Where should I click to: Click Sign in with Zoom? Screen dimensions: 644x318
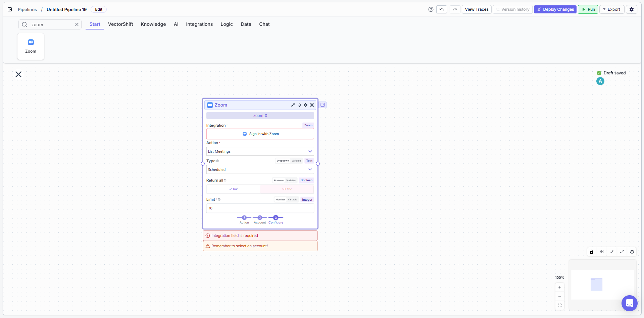point(260,134)
